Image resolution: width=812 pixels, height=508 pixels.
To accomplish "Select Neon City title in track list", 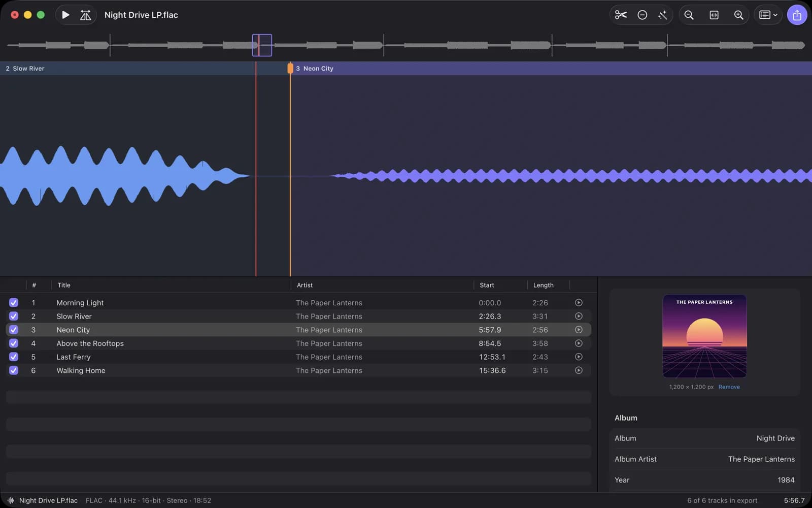I will [73, 330].
